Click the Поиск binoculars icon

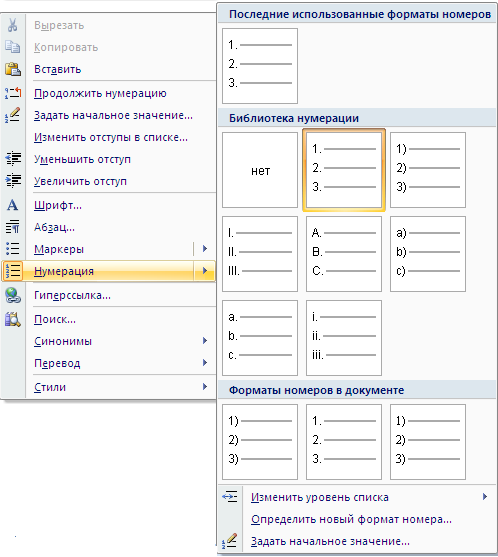pyautogui.click(x=13, y=319)
